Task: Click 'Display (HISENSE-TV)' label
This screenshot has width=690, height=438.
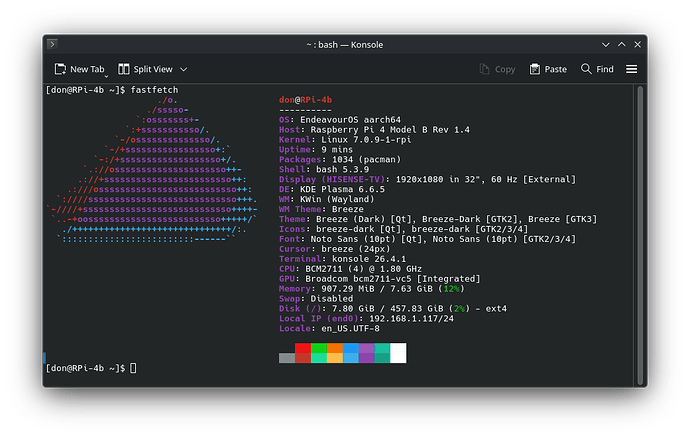Action: pyautogui.click(x=332, y=180)
